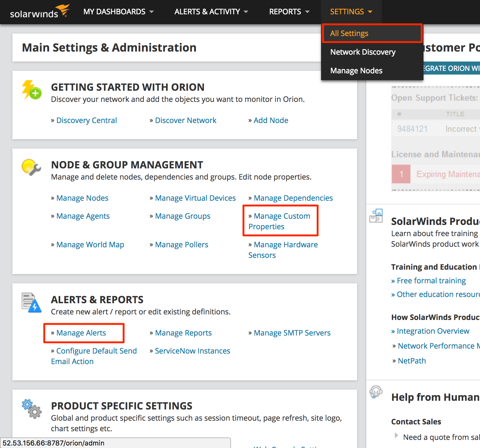Open the Manage Agents link
Viewport: 480px width, 448px height.
click(x=83, y=216)
